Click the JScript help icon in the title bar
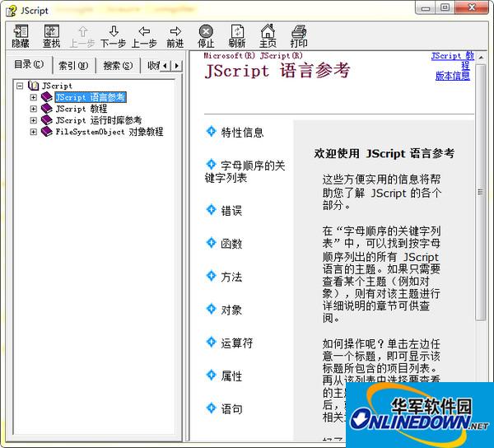The height and width of the screenshot is (448, 494). point(12,11)
